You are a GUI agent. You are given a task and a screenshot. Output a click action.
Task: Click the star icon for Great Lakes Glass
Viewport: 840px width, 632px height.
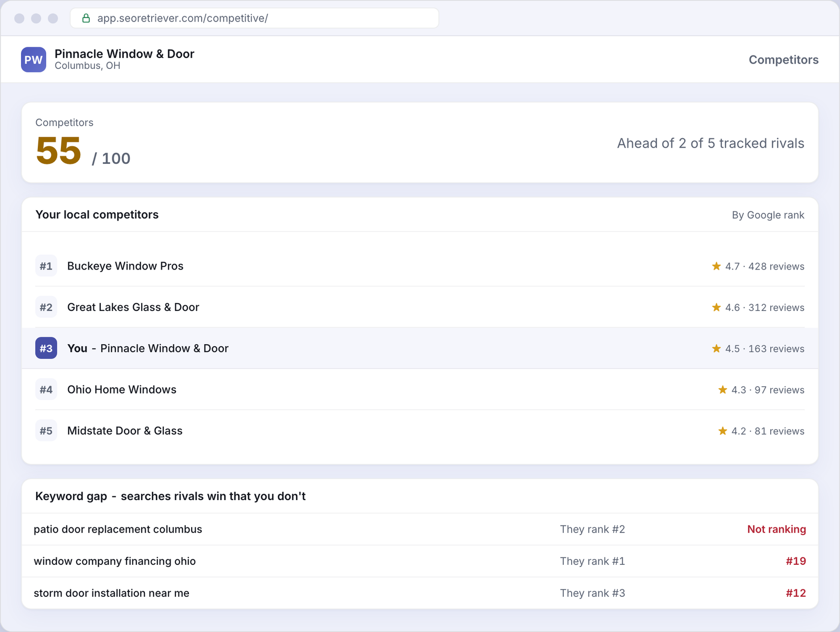tap(716, 307)
